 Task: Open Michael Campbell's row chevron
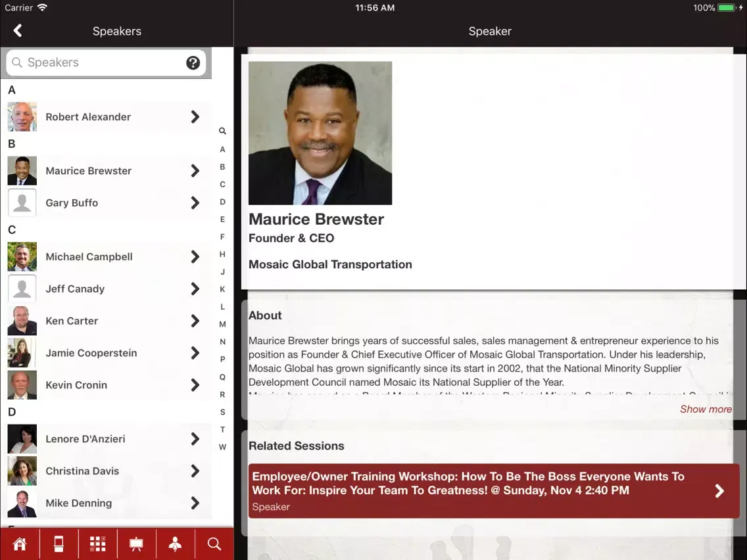[x=195, y=256]
